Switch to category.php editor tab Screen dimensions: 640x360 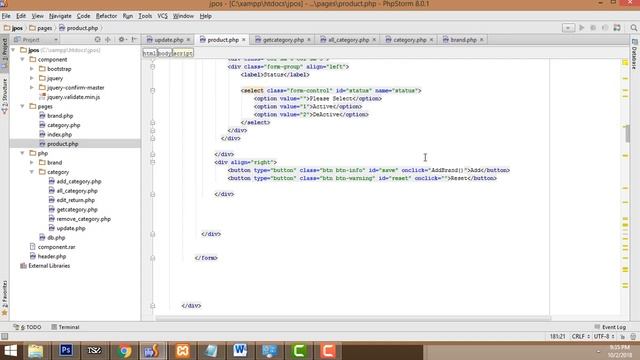[x=409, y=40]
